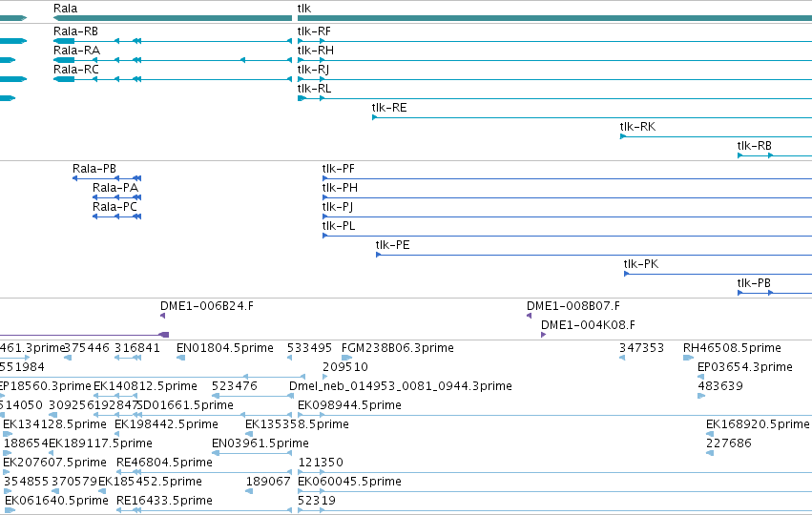This screenshot has width=812, height=515.
Task: Select the tlk gene bar
Action: pyautogui.click(x=554, y=18)
